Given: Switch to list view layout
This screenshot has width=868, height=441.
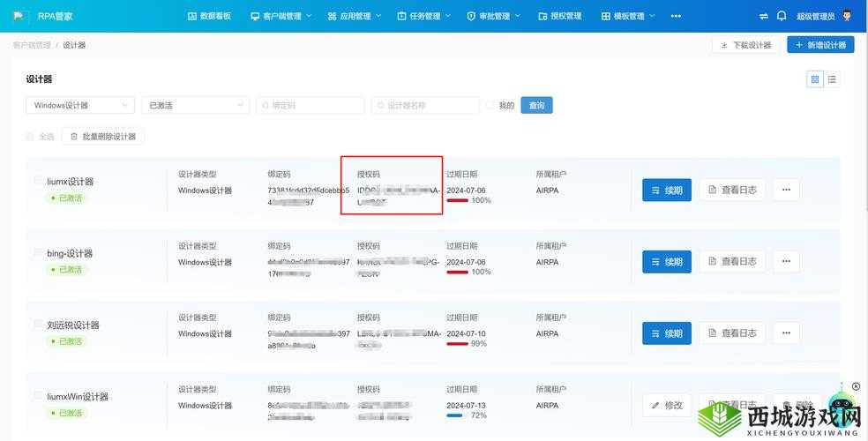Looking at the screenshot, I should point(832,79).
